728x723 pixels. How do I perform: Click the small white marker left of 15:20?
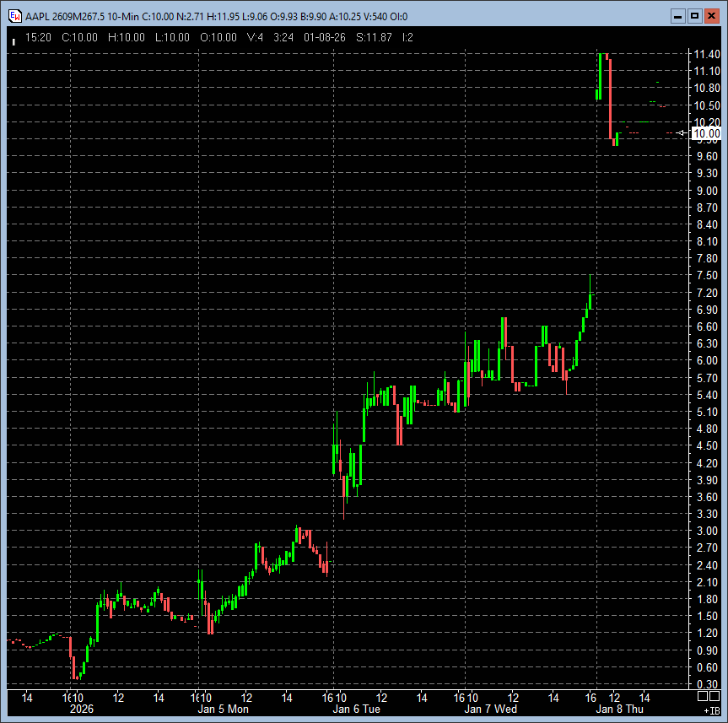(13, 39)
